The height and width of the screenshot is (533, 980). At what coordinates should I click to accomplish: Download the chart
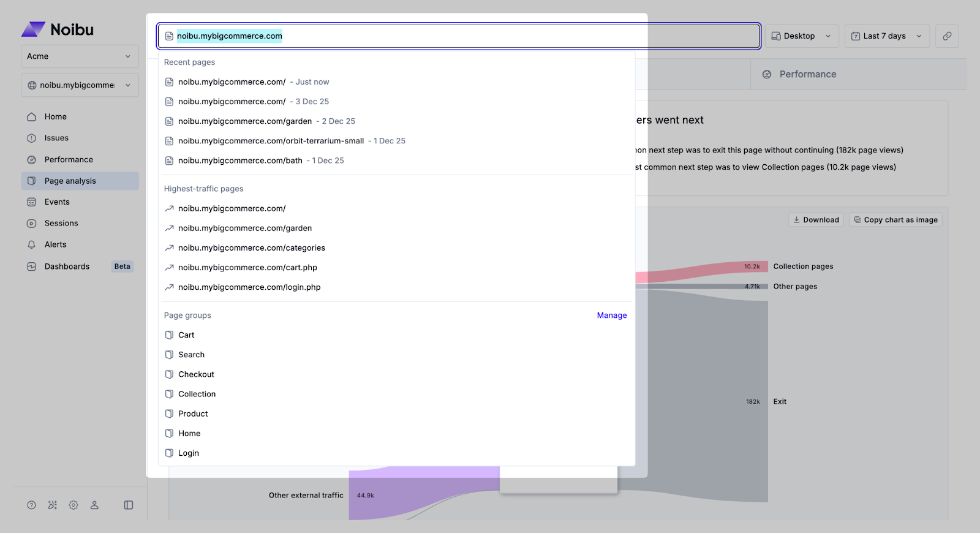[x=816, y=220]
